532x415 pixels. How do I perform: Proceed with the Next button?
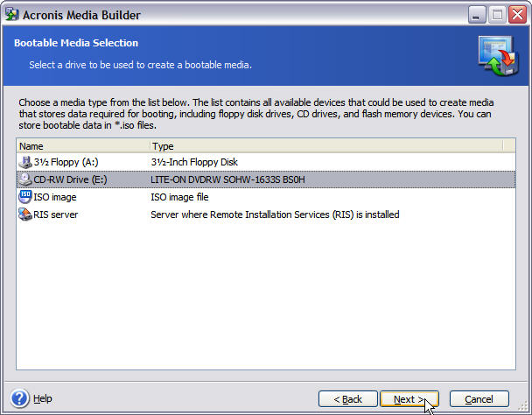pyautogui.click(x=409, y=399)
